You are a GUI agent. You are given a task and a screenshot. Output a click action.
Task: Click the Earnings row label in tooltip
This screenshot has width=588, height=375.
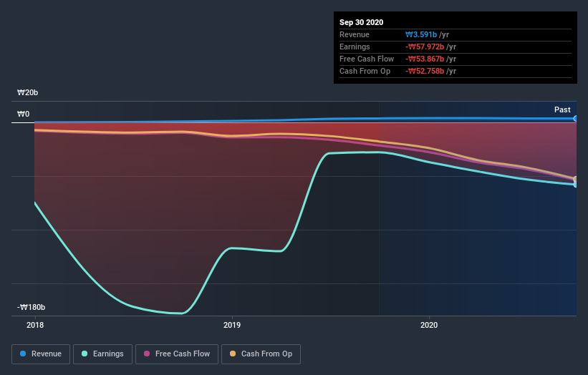coord(355,47)
